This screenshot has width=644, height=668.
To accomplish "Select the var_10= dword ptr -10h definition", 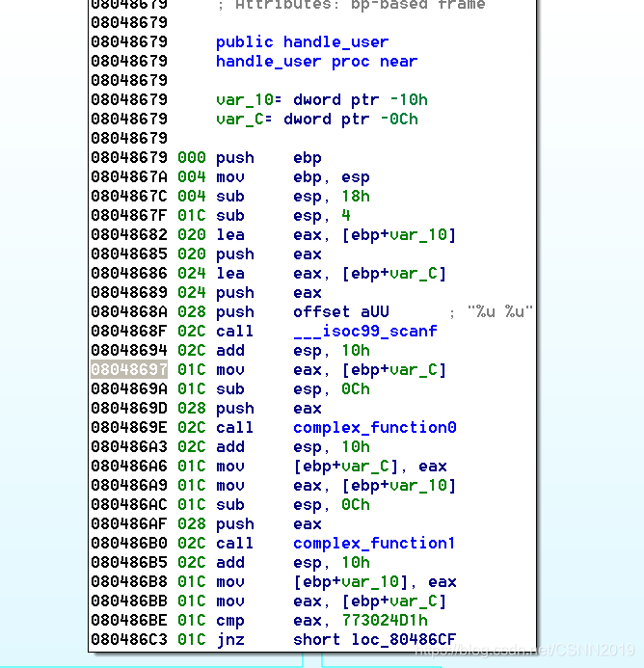I will 322,99.
